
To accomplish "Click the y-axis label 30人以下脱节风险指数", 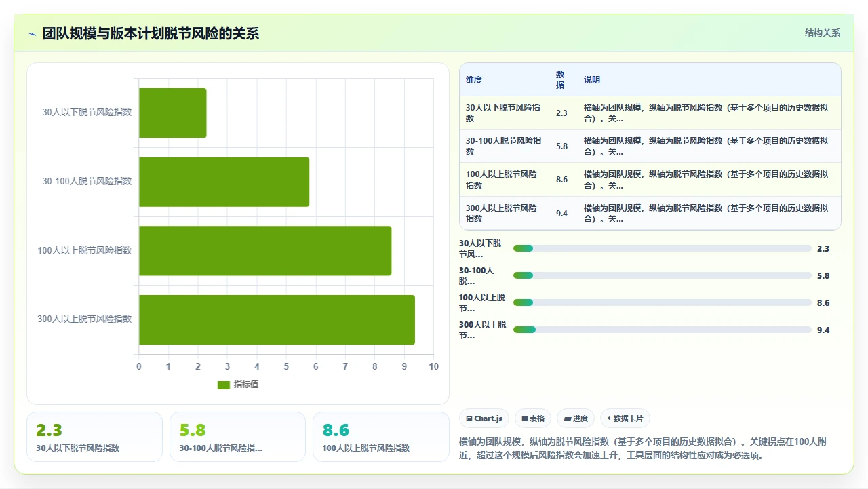I will click(87, 113).
